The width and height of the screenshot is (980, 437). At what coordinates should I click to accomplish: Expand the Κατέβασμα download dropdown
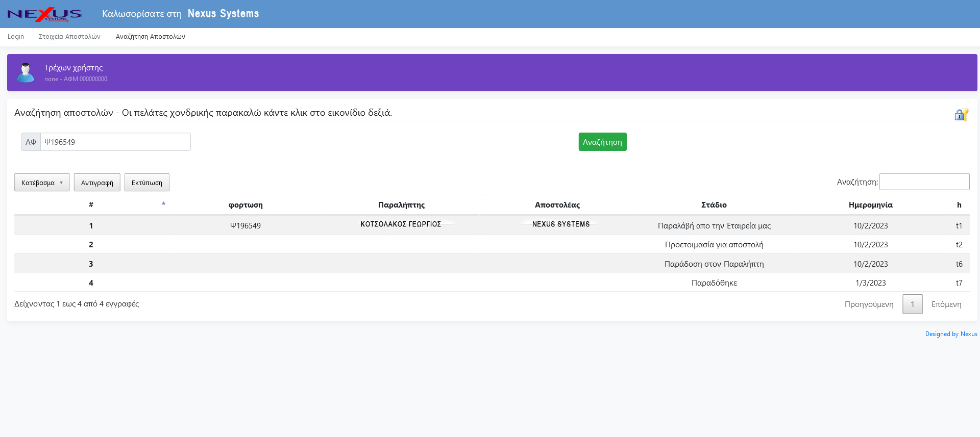point(42,183)
